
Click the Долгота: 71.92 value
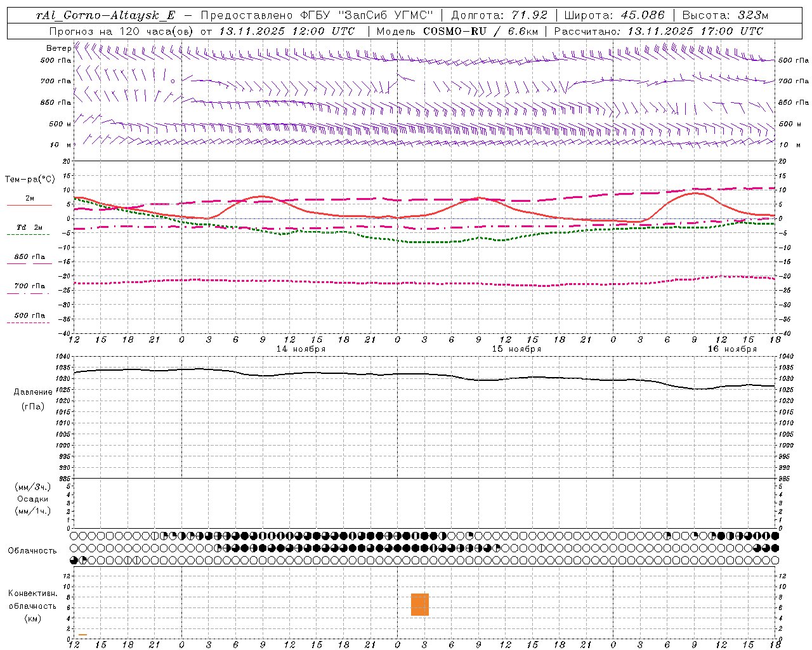coord(499,15)
